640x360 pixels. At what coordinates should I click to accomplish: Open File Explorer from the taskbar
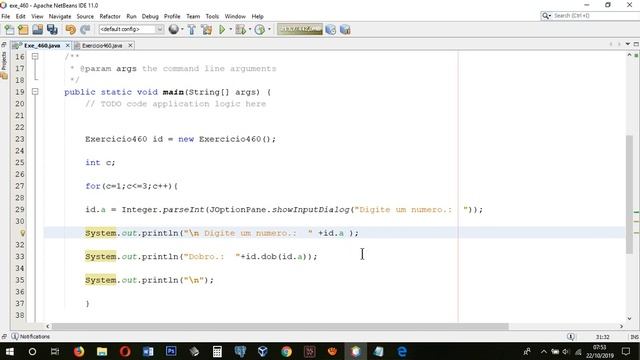pyautogui.click(x=102, y=351)
